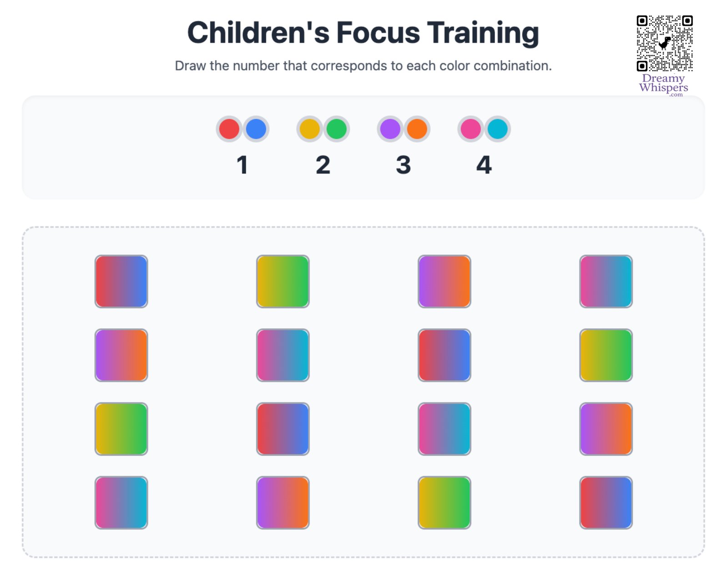Select the pink circle above number 4
The image size is (728, 582).
coord(471,129)
